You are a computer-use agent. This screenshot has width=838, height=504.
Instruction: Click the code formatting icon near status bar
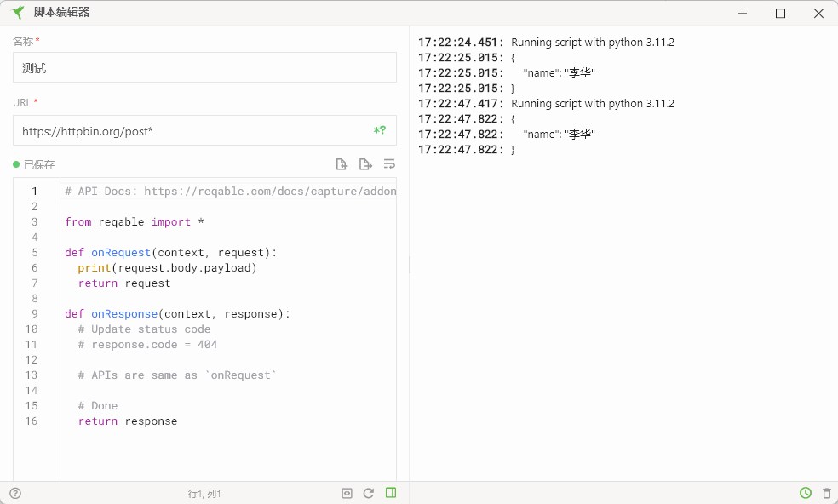click(347, 493)
